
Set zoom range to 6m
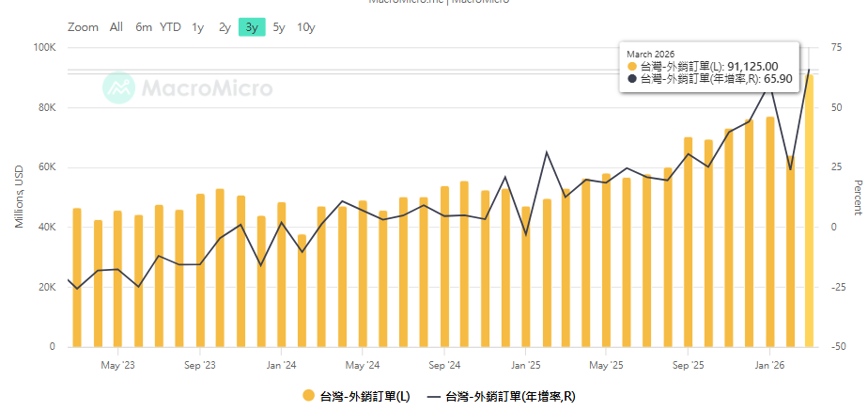(143, 27)
